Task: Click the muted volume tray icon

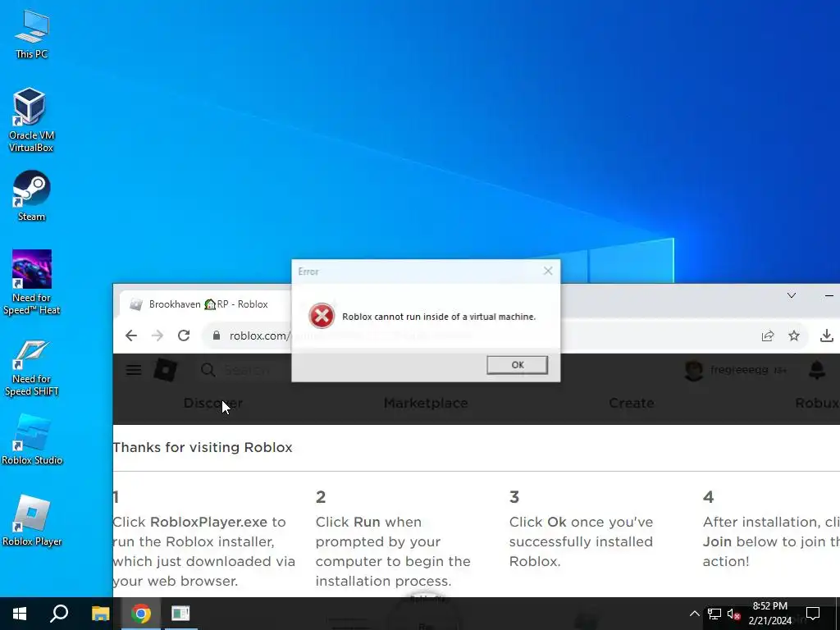Action: point(734,614)
